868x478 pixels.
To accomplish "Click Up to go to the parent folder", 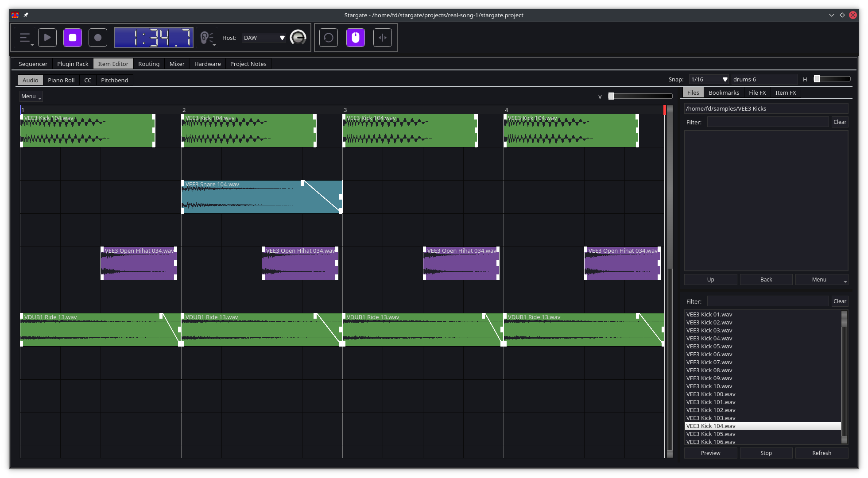I will (x=711, y=280).
